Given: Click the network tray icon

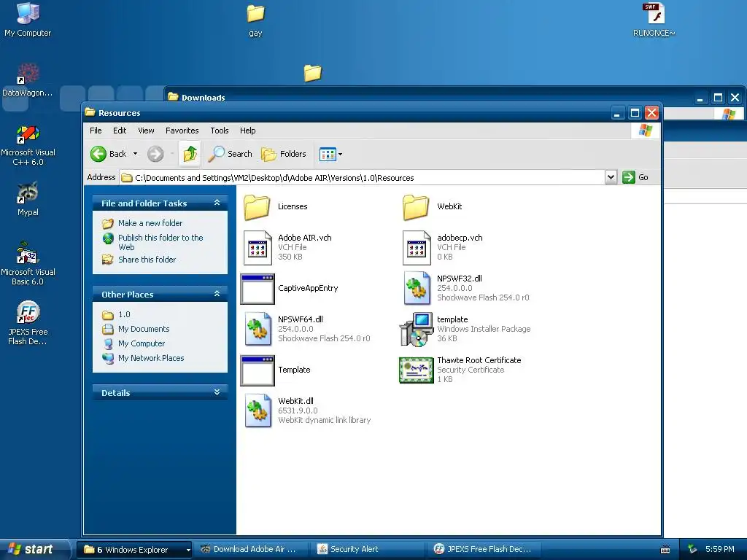Looking at the screenshot, I should click(693, 550).
